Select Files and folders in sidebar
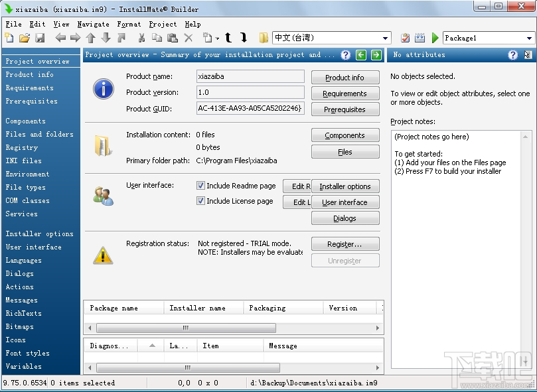The image size is (537, 392). (39, 134)
